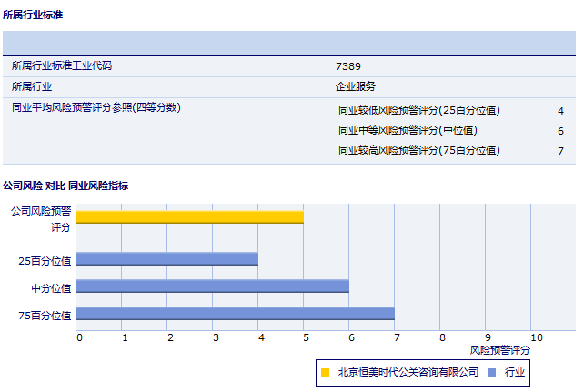584x392 pixels.
Task: Click the yellow legend swatch for 北京恒美时代公关咨询有限公司
Action: click(325, 371)
